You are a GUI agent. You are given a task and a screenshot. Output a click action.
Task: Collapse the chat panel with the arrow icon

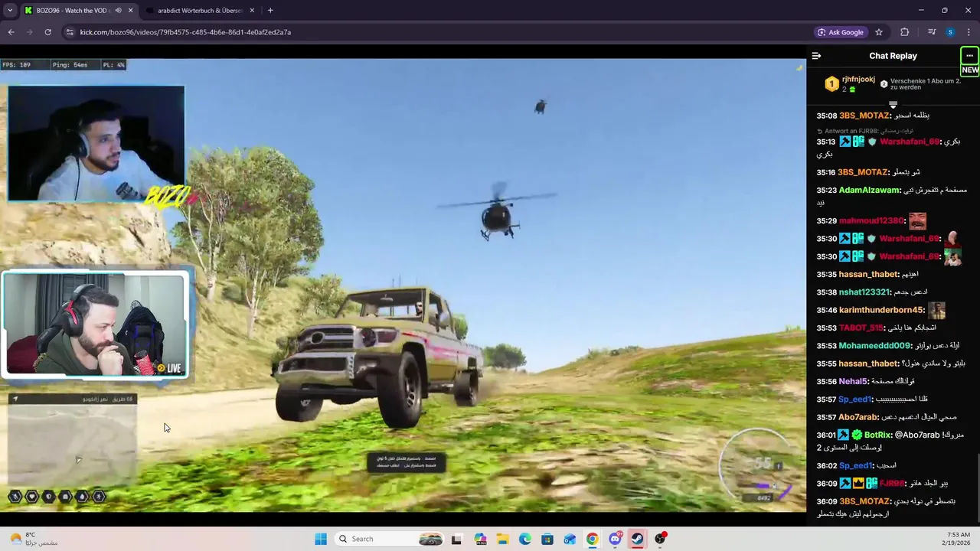[x=816, y=56]
